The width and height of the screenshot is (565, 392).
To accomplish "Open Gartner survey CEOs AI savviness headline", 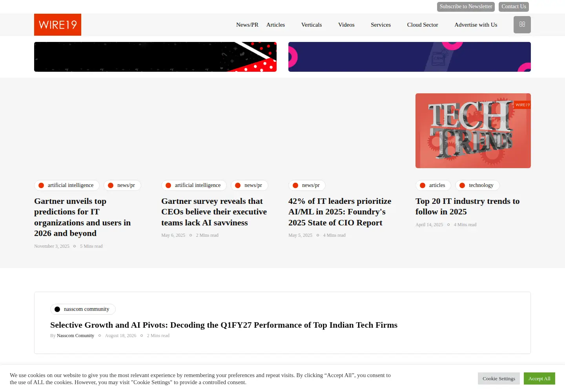I will (214, 212).
